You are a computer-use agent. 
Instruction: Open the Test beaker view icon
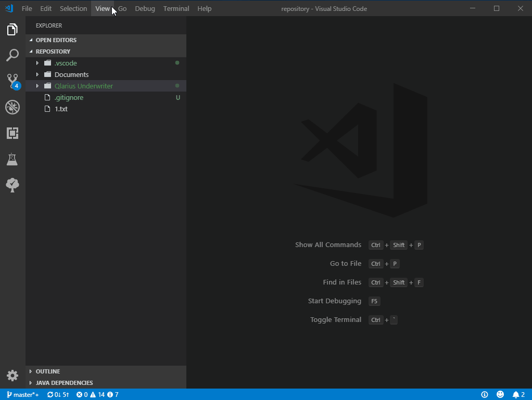pyautogui.click(x=12, y=159)
